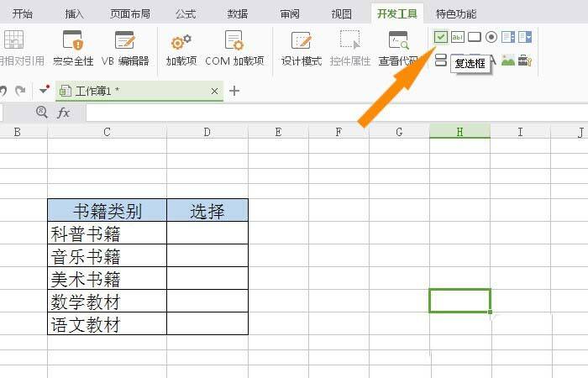This screenshot has height=378, width=588.
Task: Select the 开发工具 ribbon tab
Action: point(397,14)
